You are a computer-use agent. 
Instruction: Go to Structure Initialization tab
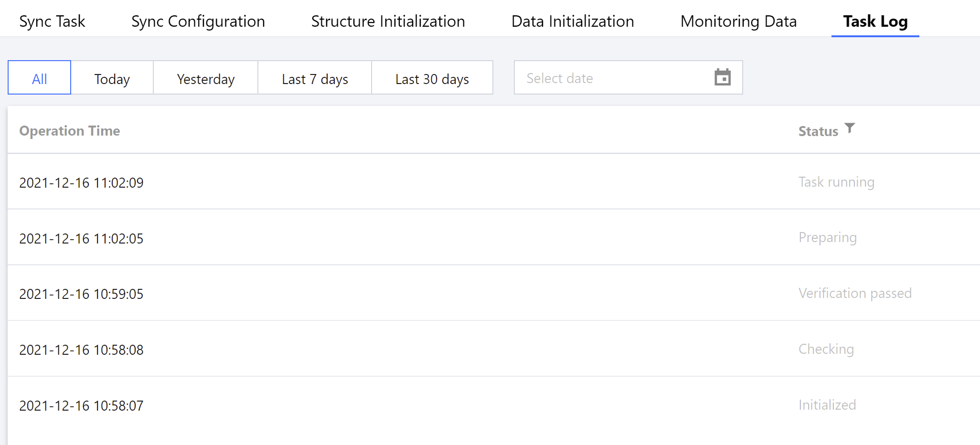[x=388, y=21]
